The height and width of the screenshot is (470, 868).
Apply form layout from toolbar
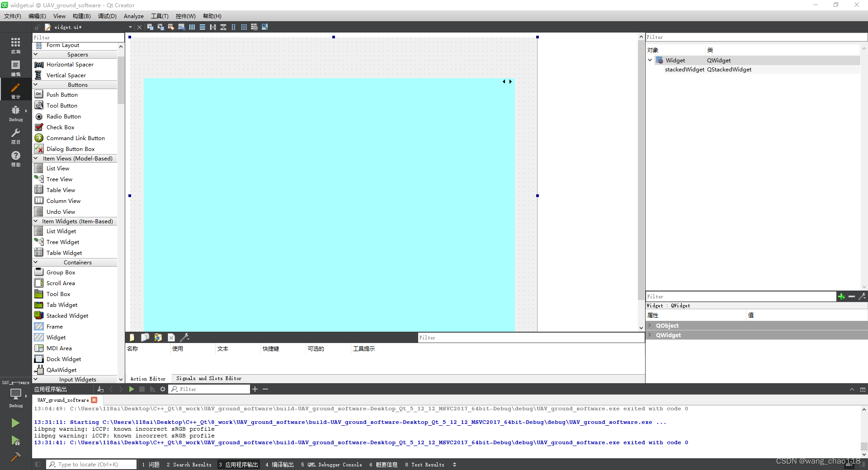pos(234,27)
